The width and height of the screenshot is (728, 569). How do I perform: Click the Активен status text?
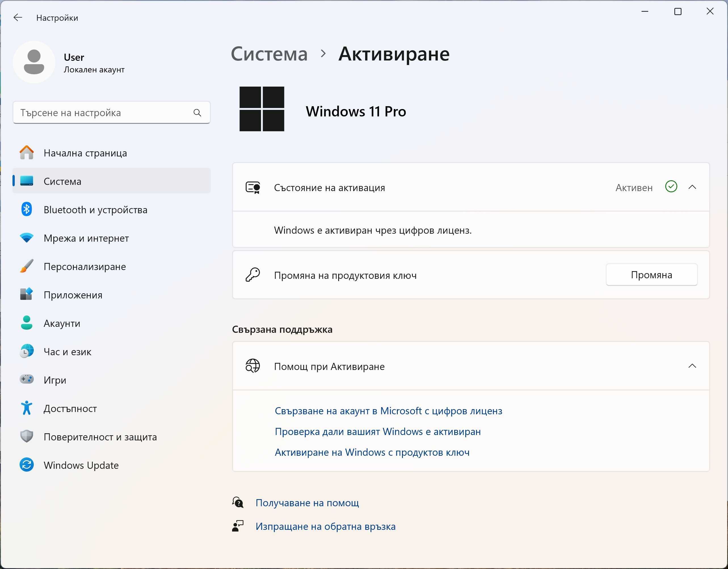(634, 188)
